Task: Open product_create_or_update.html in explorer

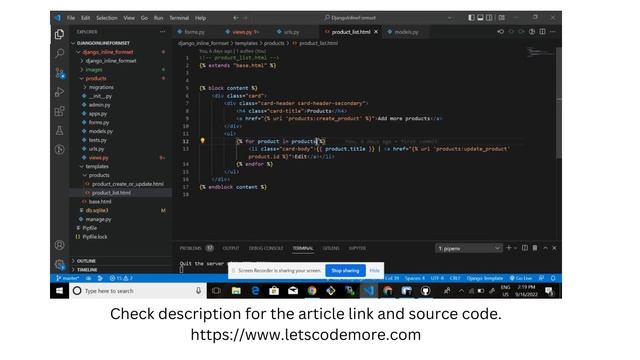Action: click(127, 184)
